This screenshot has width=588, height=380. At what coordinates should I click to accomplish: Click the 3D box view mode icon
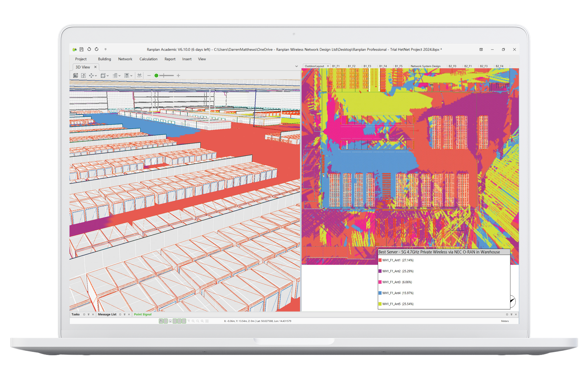[103, 76]
